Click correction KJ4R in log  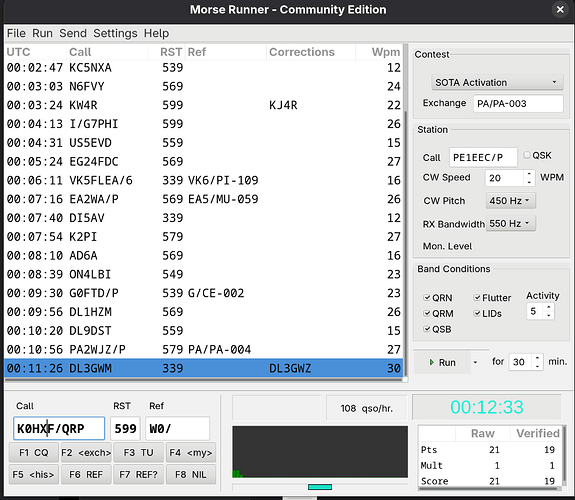[x=283, y=105]
